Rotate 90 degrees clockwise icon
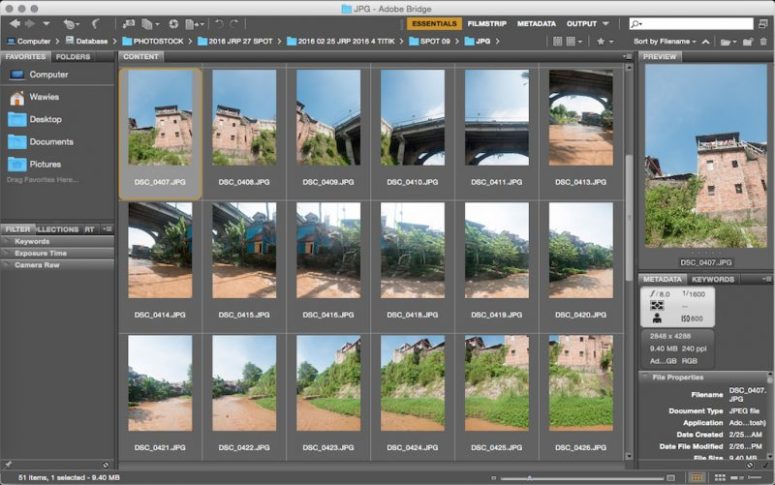 pyautogui.click(x=234, y=23)
